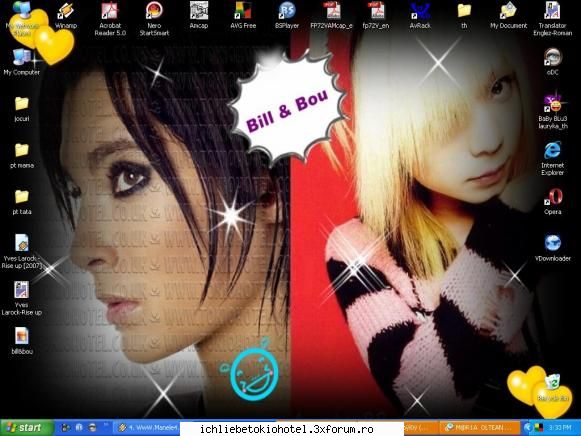Open the pt tata folder
Screen dimensions: 581x436
click(x=21, y=202)
